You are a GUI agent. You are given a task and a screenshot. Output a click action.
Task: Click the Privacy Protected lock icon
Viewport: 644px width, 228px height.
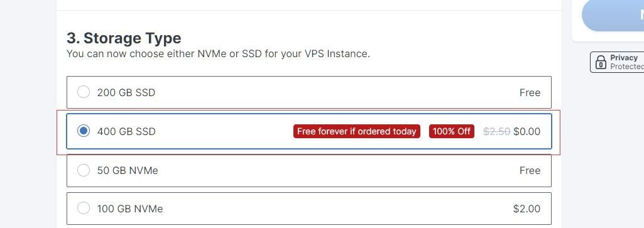[x=601, y=62]
